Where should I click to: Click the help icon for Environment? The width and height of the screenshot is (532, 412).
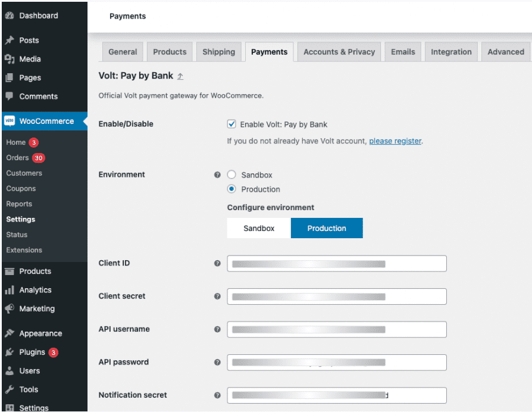tap(217, 175)
